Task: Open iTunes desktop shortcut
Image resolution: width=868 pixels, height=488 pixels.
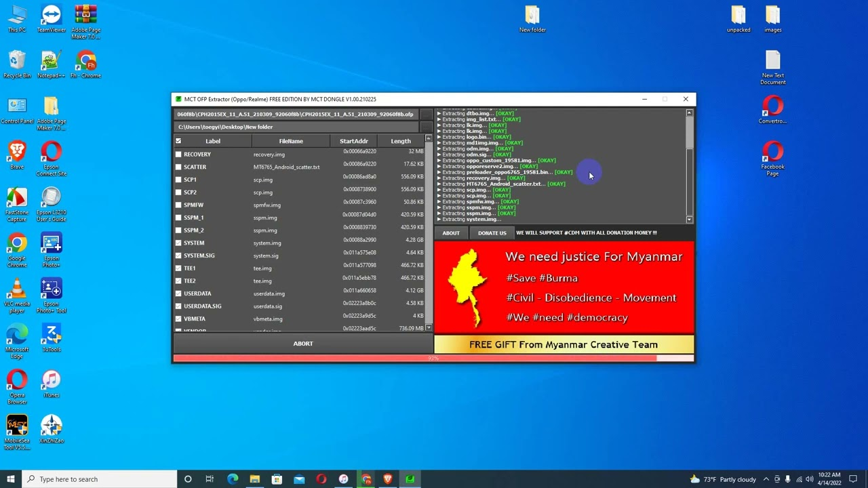Action: 52,384
